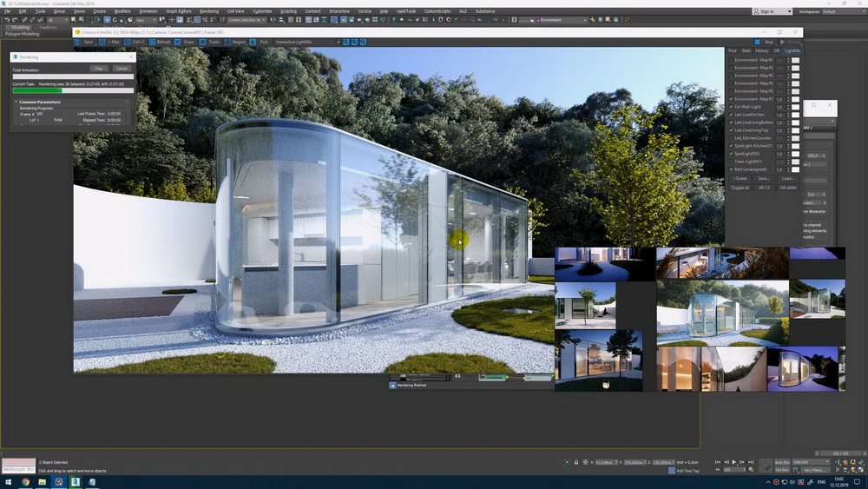Open the Sign In dropdown

click(773, 11)
